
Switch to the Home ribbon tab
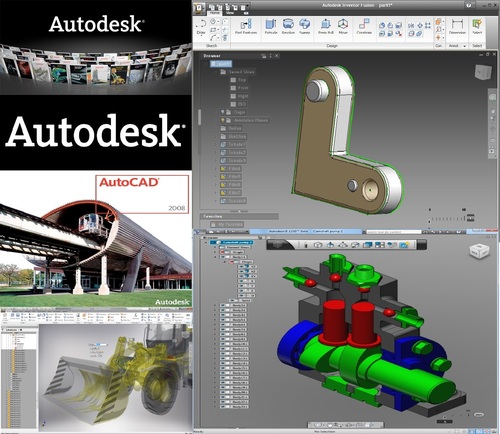tap(214, 13)
